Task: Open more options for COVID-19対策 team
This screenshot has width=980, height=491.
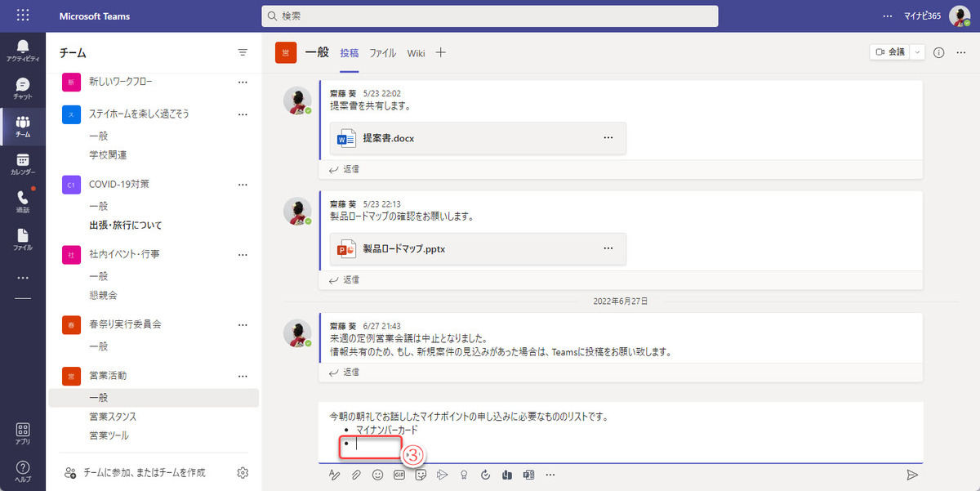Action: click(243, 185)
